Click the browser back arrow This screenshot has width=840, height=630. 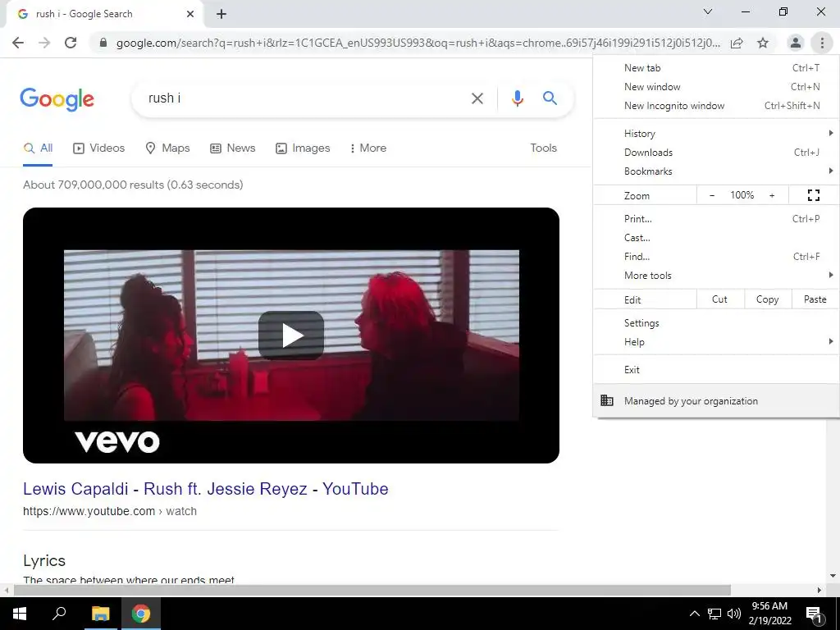click(18, 43)
